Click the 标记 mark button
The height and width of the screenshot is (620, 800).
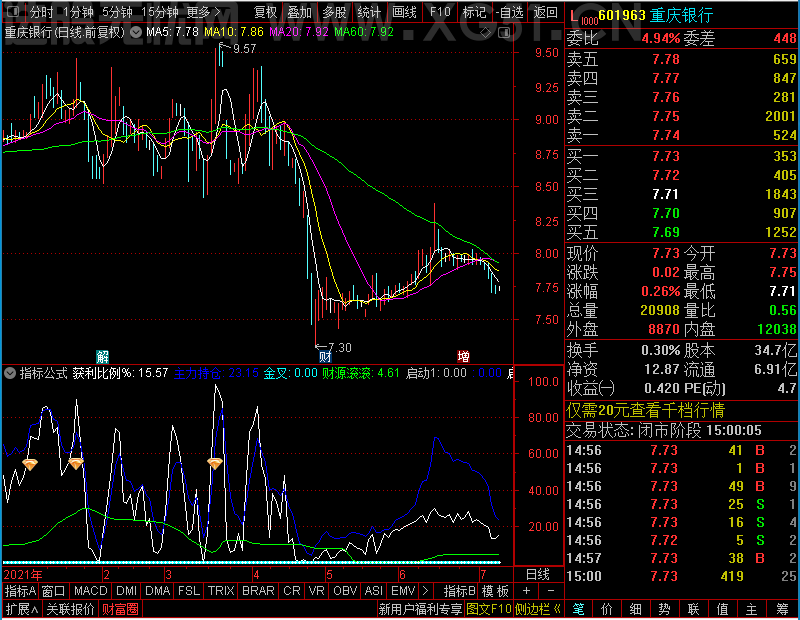coord(474,12)
